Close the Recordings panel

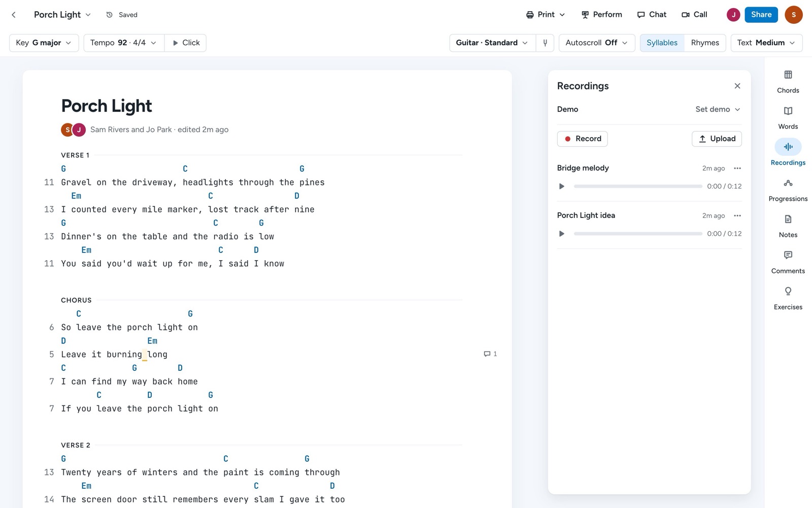point(737,86)
